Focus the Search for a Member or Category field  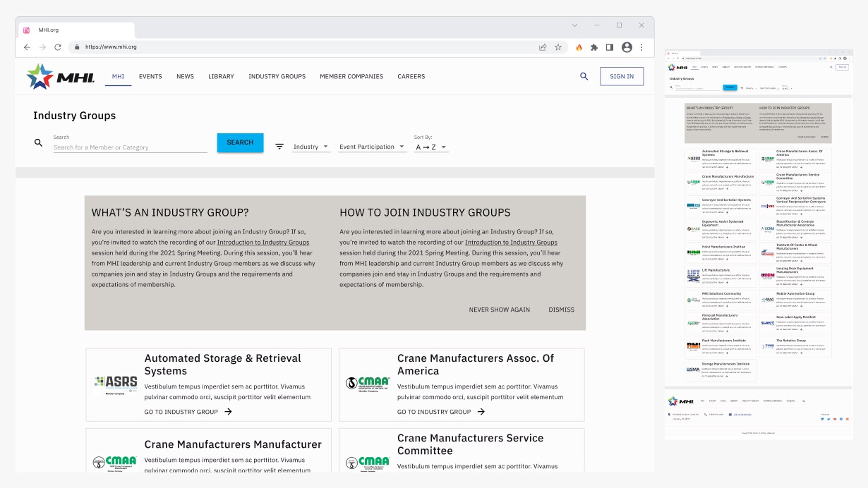(x=131, y=147)
